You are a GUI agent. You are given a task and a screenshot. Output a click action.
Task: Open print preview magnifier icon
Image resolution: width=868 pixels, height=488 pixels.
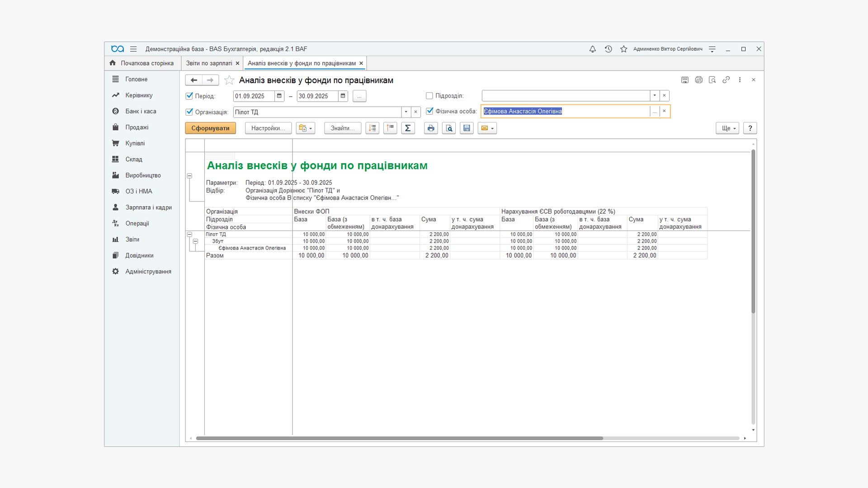tap(448, 128)
